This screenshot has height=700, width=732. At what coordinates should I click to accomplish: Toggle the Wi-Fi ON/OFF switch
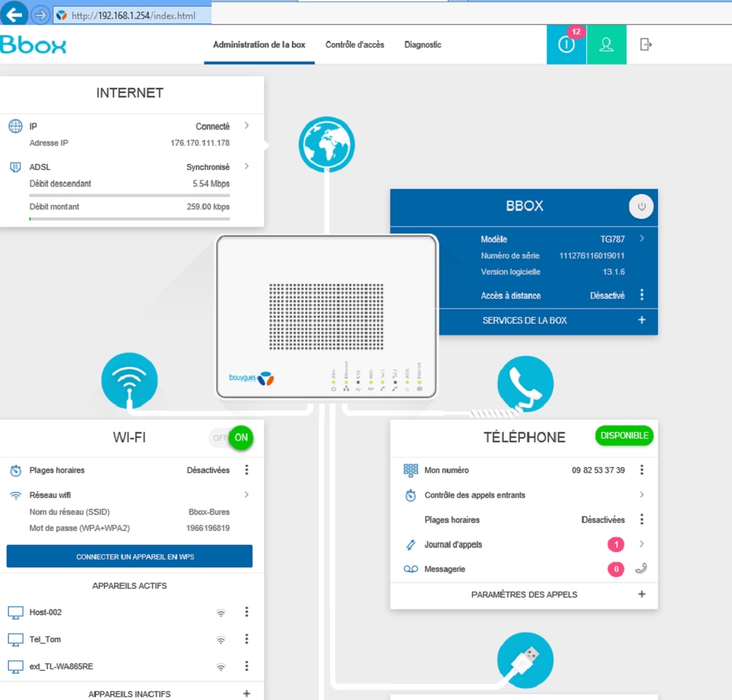click(x=231, y=438)
